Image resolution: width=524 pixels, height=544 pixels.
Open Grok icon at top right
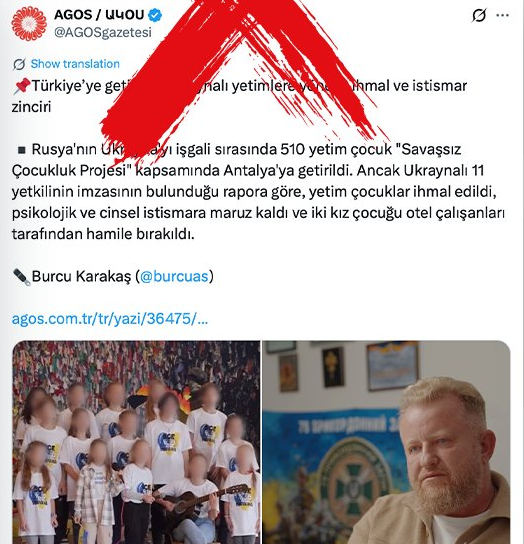pos(479,15)
